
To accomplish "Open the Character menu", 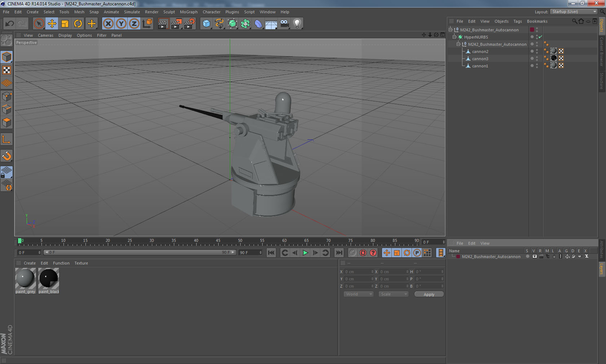I will (x=211, y=12).
